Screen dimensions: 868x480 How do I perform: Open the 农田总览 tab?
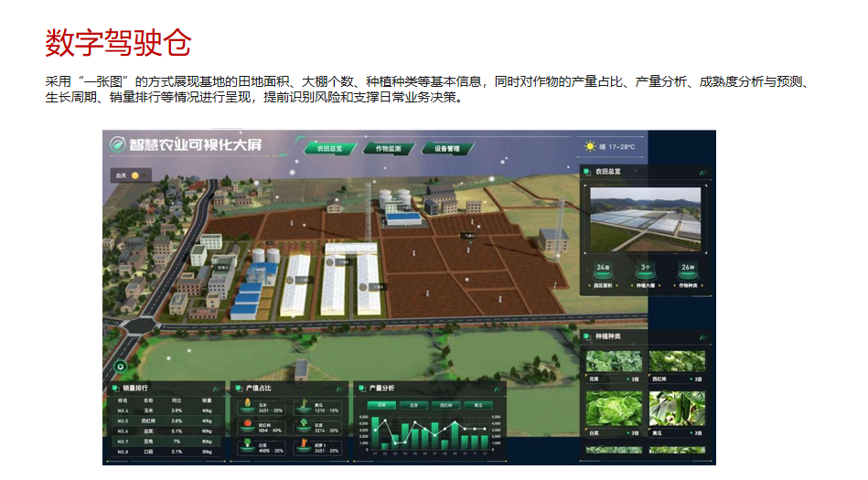pyautogui.click(x=328, y=147)
